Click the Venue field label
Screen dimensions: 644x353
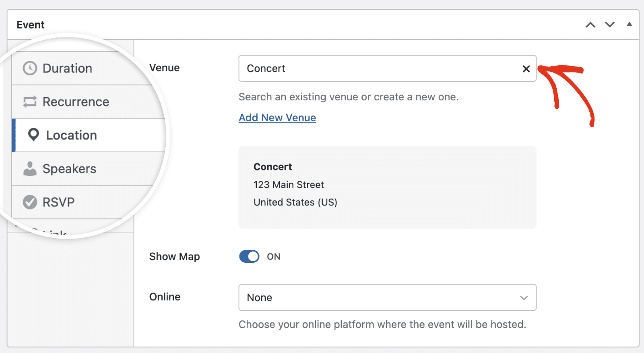[164, 68]
